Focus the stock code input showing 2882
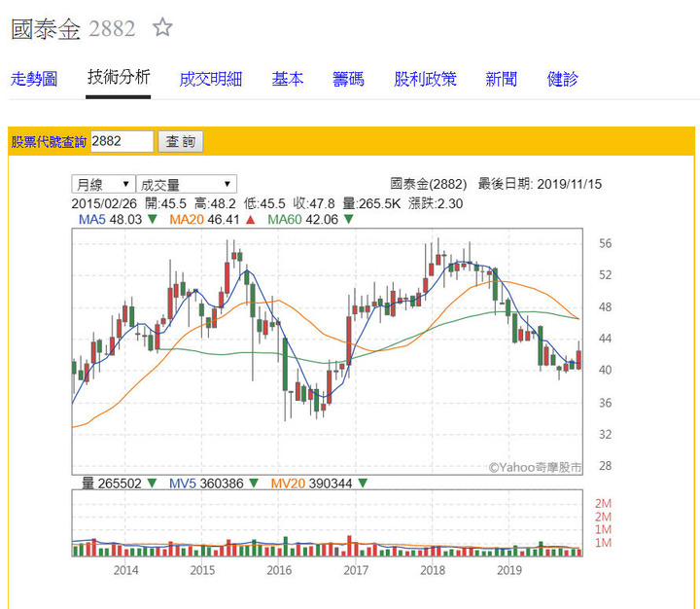Screen dimensions: 700x609 pyautogui.click(x=122, y=141)
